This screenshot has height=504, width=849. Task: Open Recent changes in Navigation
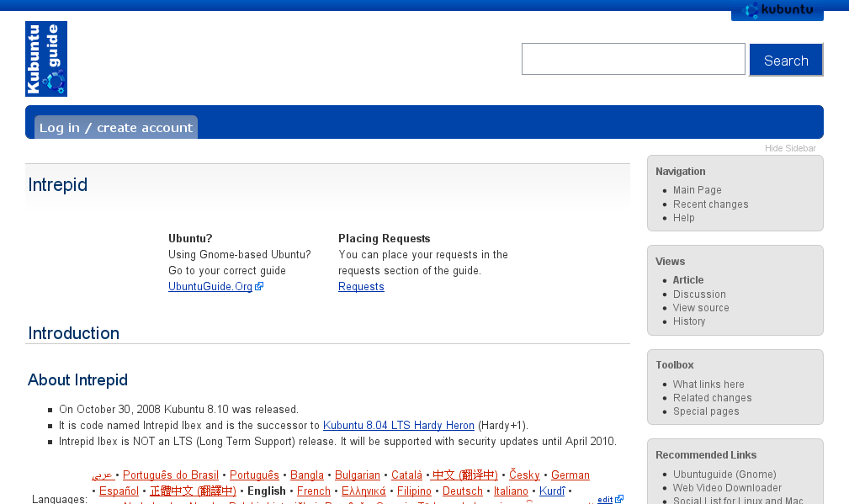pyautogui.click(x=710, y=204)
